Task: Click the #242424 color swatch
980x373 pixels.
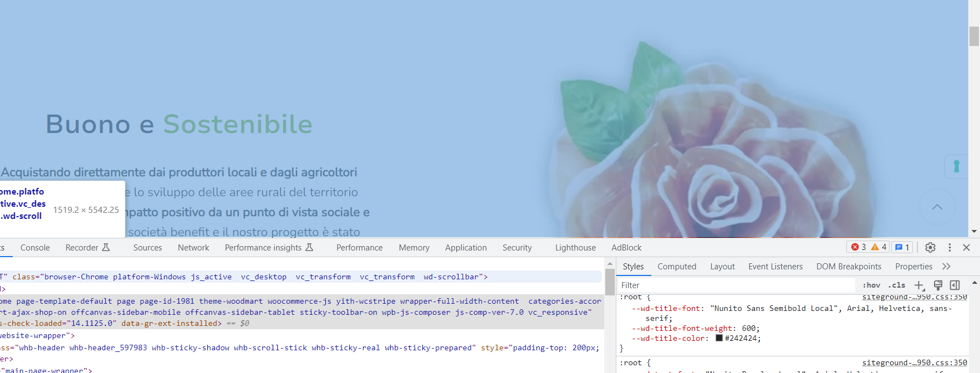Action: click(719, 338)
